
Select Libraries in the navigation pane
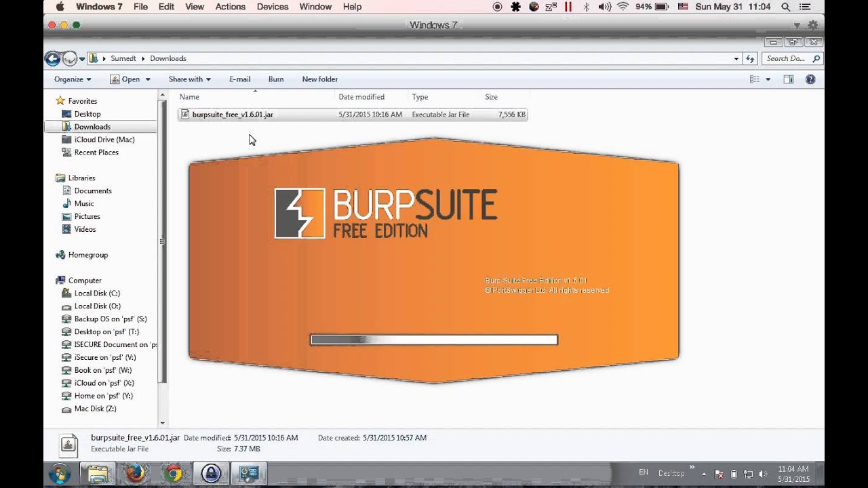81,178
